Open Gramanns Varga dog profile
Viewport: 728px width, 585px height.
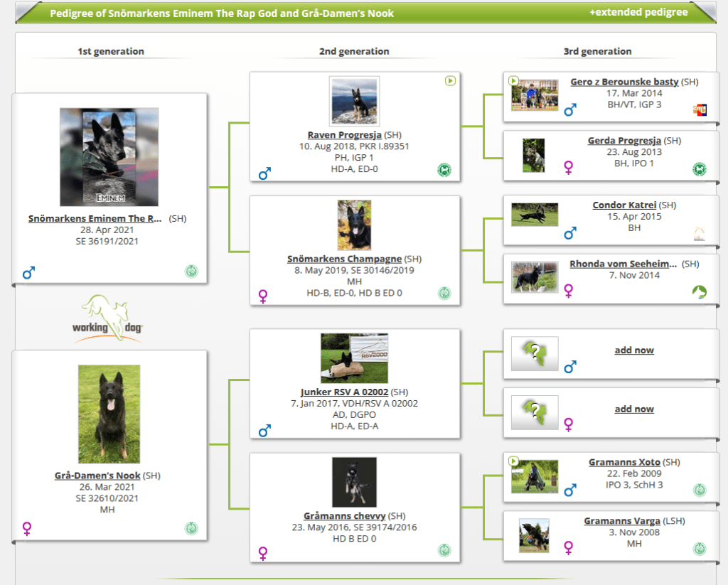622,521
